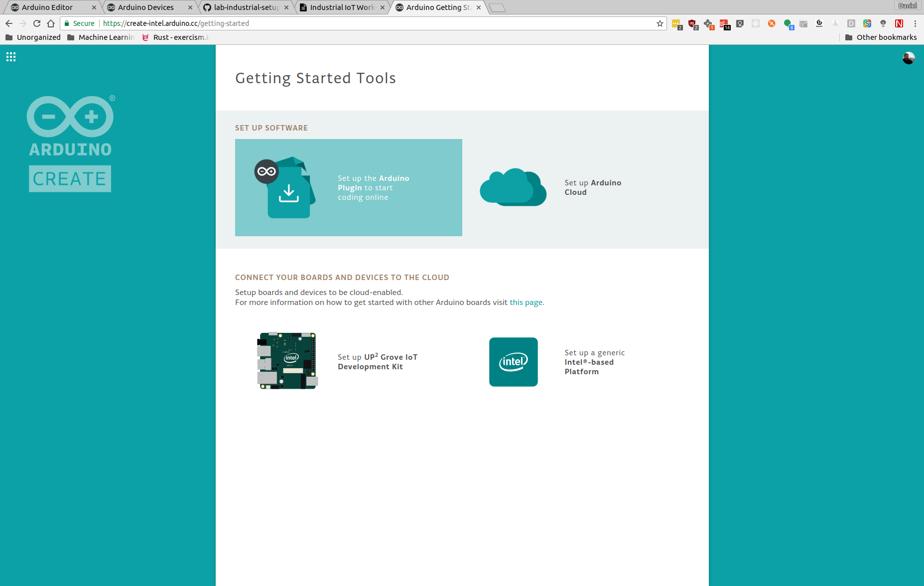924x586 pixels.
Task: Open Set up UP² Grove IoT Development Kit
Action: 378,361
